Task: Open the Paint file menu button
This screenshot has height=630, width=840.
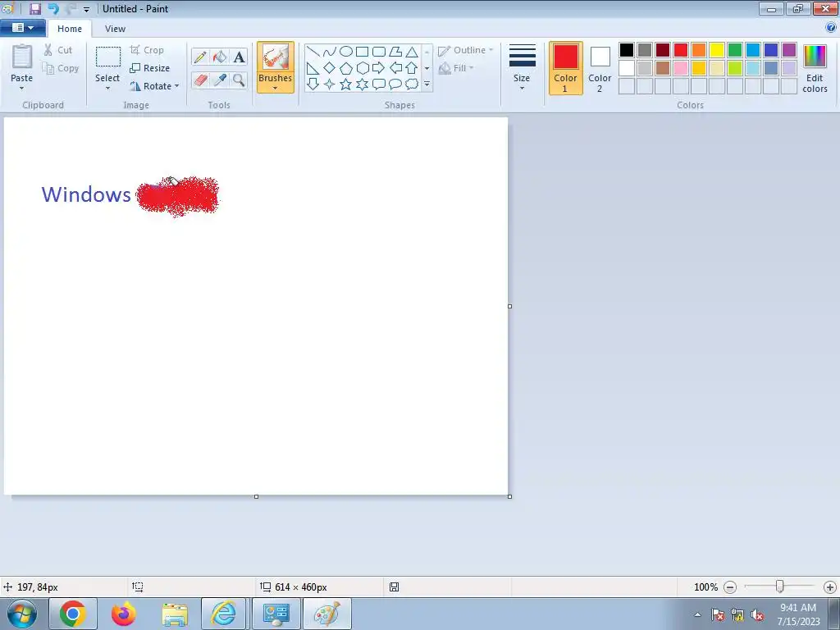Action: tap(22, 28)
